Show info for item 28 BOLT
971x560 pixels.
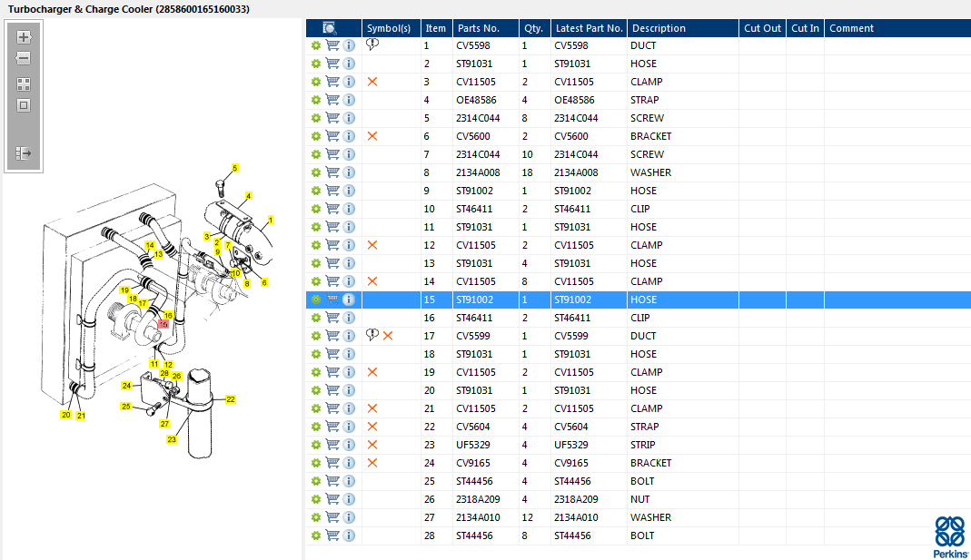350,535
